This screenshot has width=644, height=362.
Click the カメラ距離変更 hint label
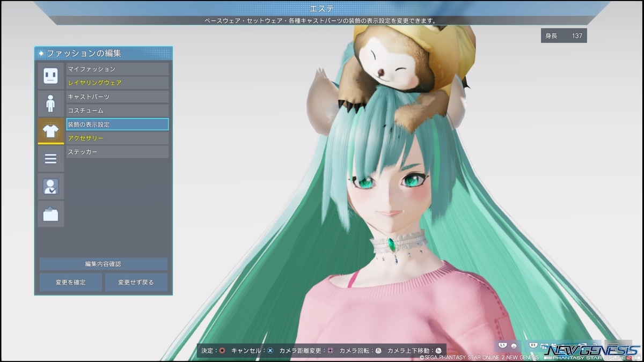click(301, 351)
